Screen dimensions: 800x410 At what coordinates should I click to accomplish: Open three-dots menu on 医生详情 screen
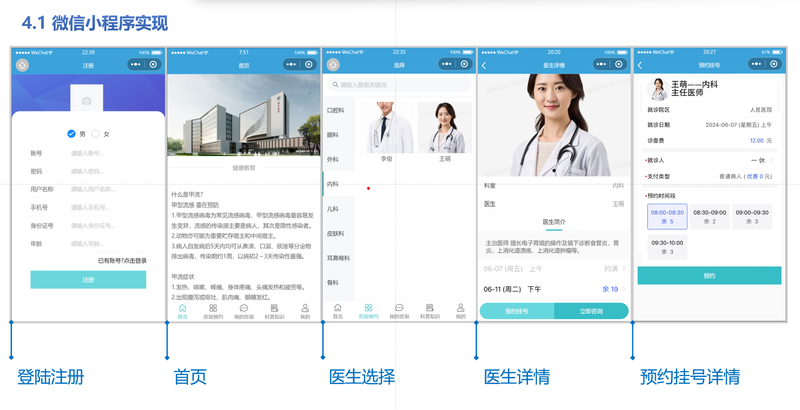tap(601, 64)
